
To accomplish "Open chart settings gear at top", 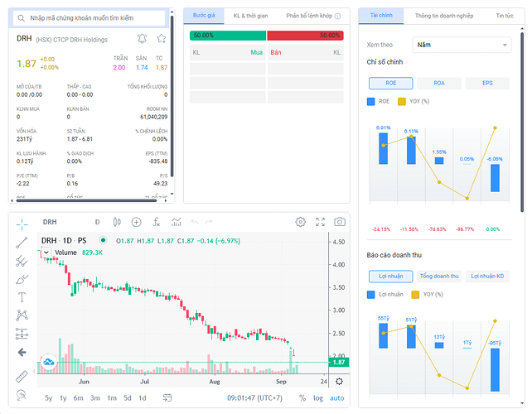I will tap(300, 222).
